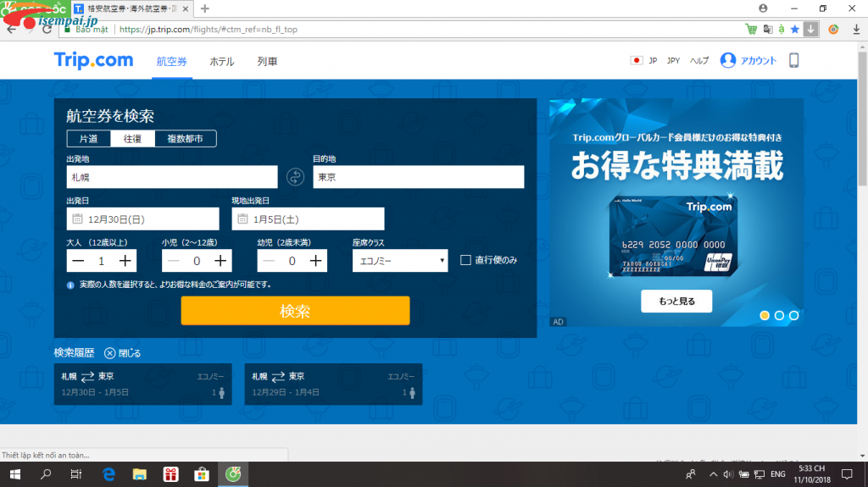
Task: Click the Trip.com logo
Action: click(x=93, y=60)
